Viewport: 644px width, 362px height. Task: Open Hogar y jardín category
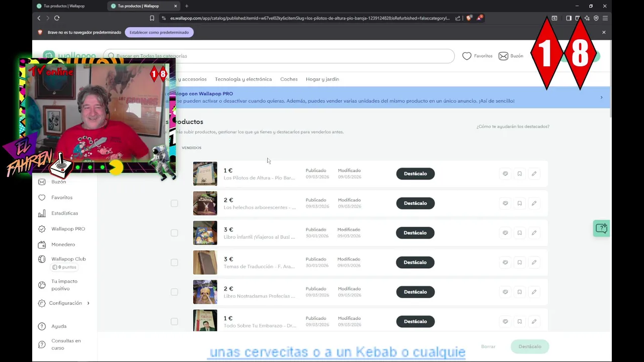click(x=323, y=79)
